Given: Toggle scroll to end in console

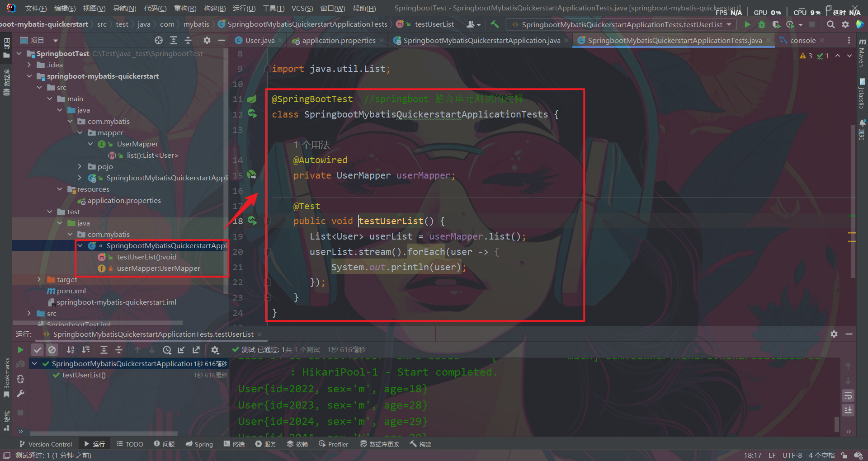Looking at the screenshot, I should click(x=848, y=410).
